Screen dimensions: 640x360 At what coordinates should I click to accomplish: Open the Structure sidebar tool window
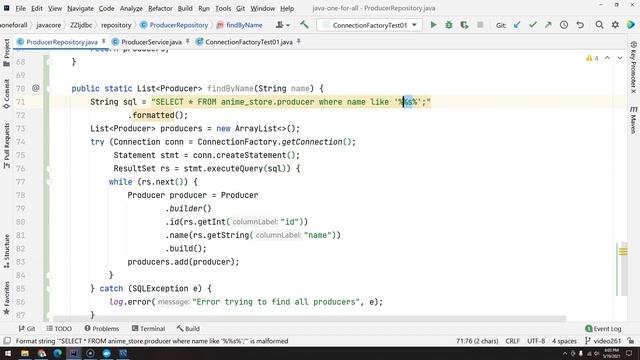[x=7, y=251]
